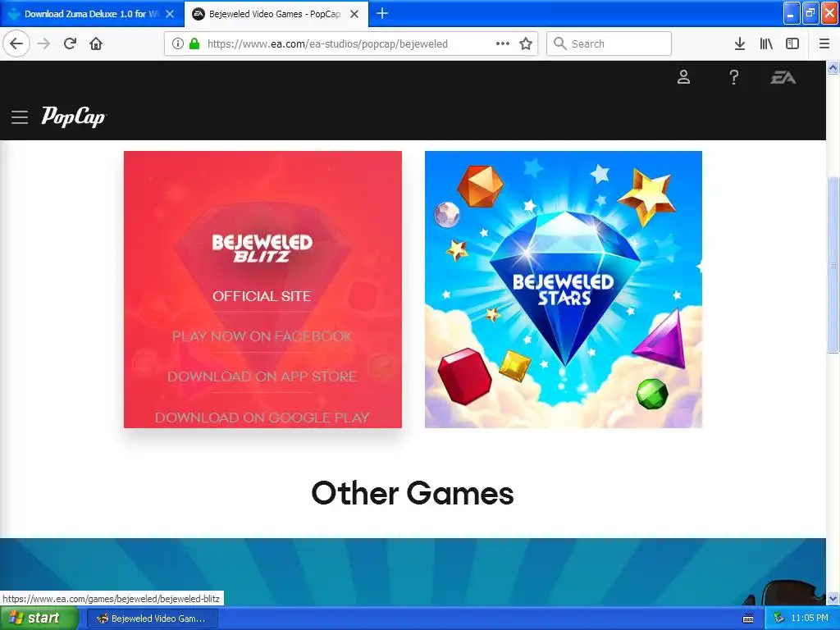The height and width of the screenshot is (630, 840).
Task: Open a new tab with plus button
Action: click(x=382, y=13)
